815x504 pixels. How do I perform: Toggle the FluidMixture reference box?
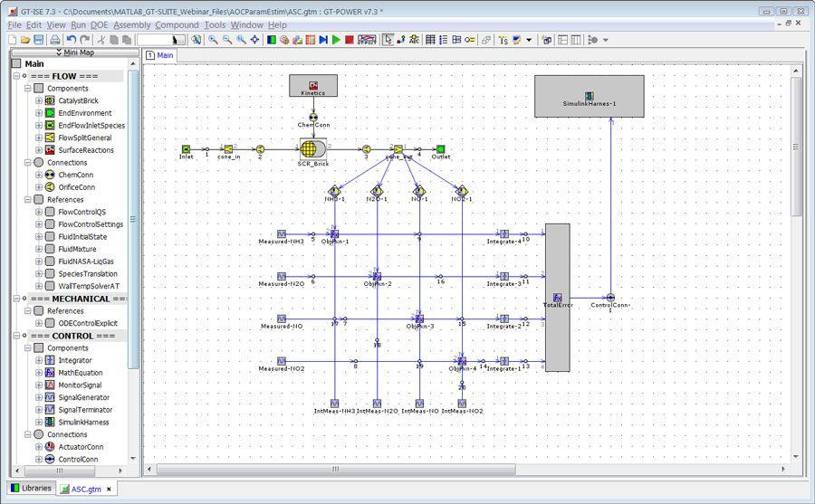point(50,249)
